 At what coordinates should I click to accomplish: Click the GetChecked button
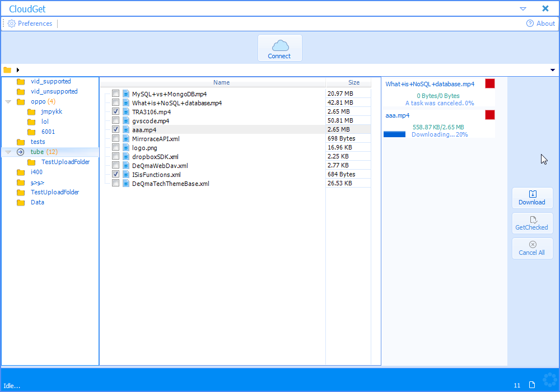click(532, 223)
